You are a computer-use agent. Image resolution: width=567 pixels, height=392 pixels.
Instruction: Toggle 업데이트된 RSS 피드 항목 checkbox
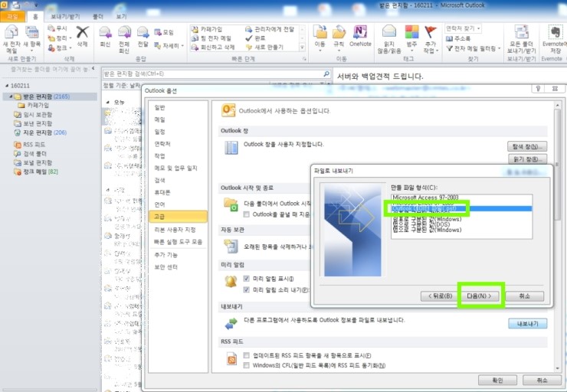pyautogui.click(x=246, y=355)
